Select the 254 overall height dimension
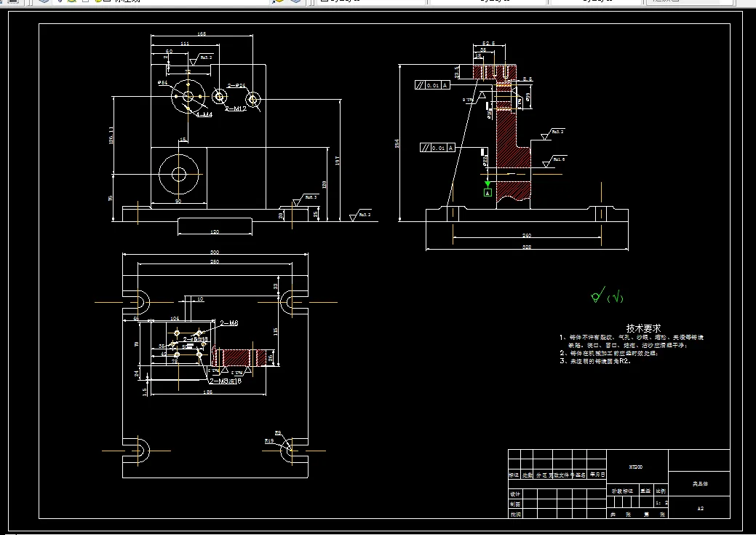756x535 pixels. (x=397, y=143)
